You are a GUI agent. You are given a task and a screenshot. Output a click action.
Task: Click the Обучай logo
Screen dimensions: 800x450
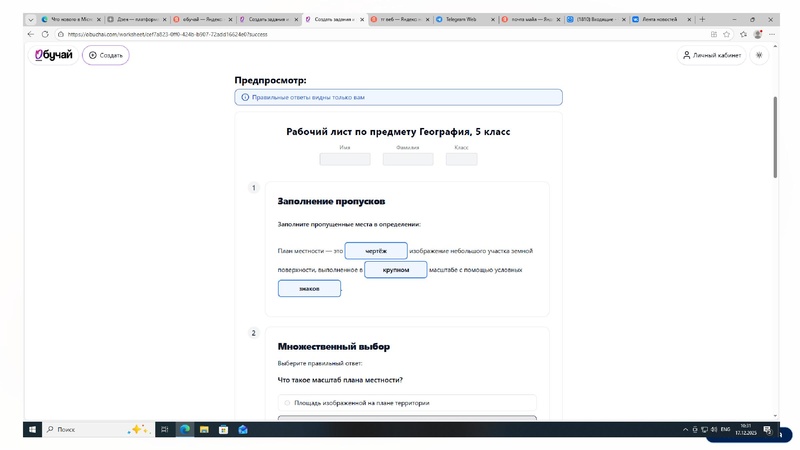click(x=54, y=55)
